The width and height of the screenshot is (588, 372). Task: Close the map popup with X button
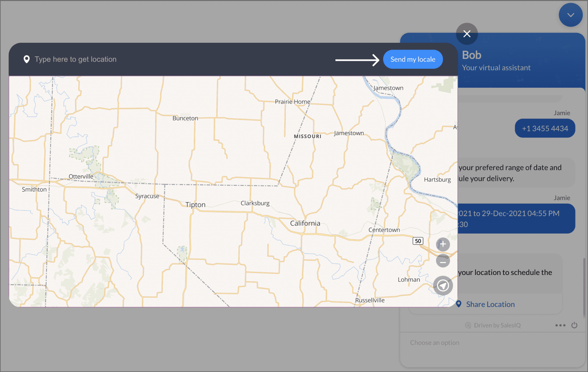pos(467,34)
